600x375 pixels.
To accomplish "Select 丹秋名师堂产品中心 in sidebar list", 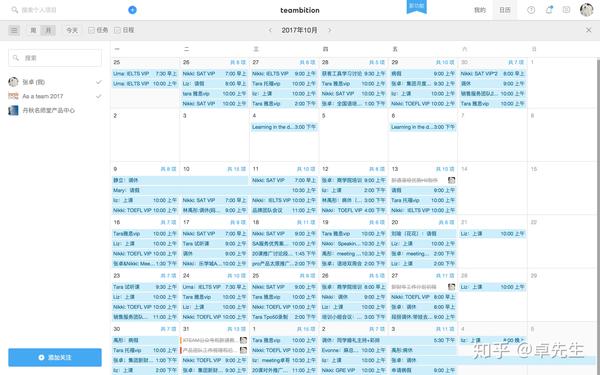I will tap(49, 110).
